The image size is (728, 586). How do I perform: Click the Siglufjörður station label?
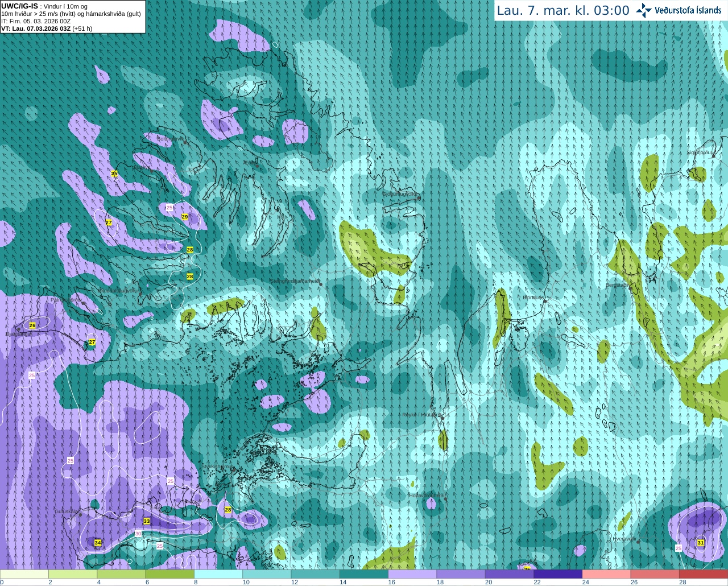[700, 152]
